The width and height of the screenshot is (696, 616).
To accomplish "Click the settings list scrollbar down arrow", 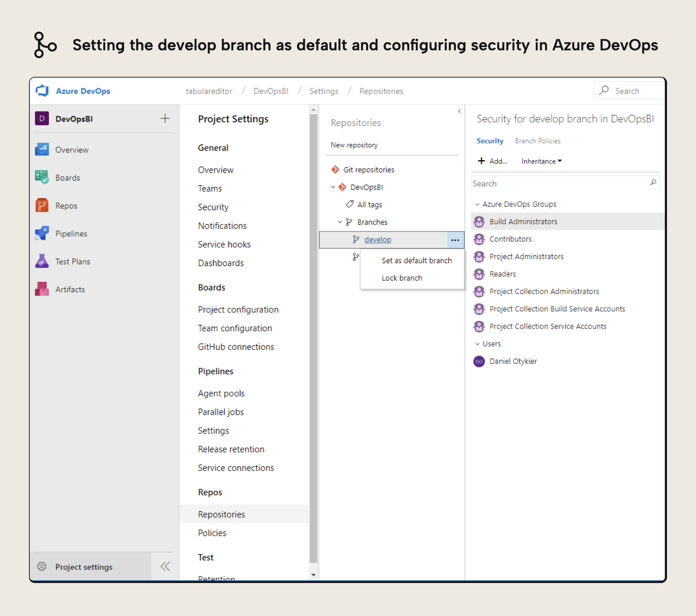I will coord(314,575).
